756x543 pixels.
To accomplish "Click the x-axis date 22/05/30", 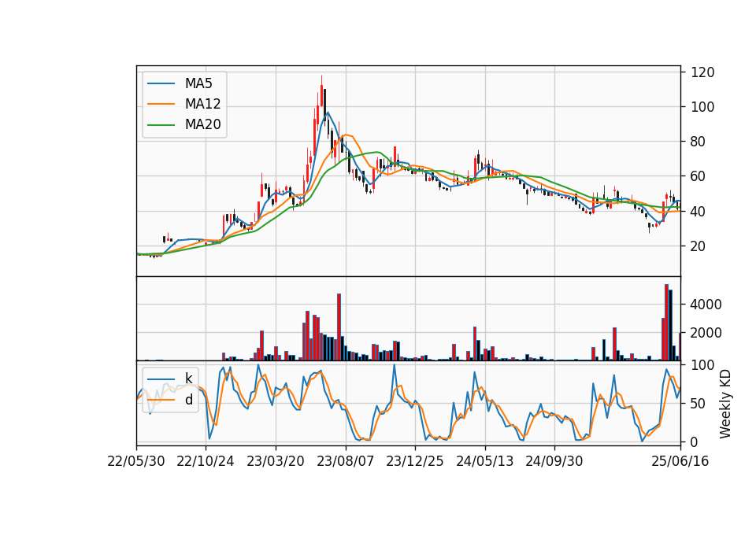I will click(x=136, y=461).
